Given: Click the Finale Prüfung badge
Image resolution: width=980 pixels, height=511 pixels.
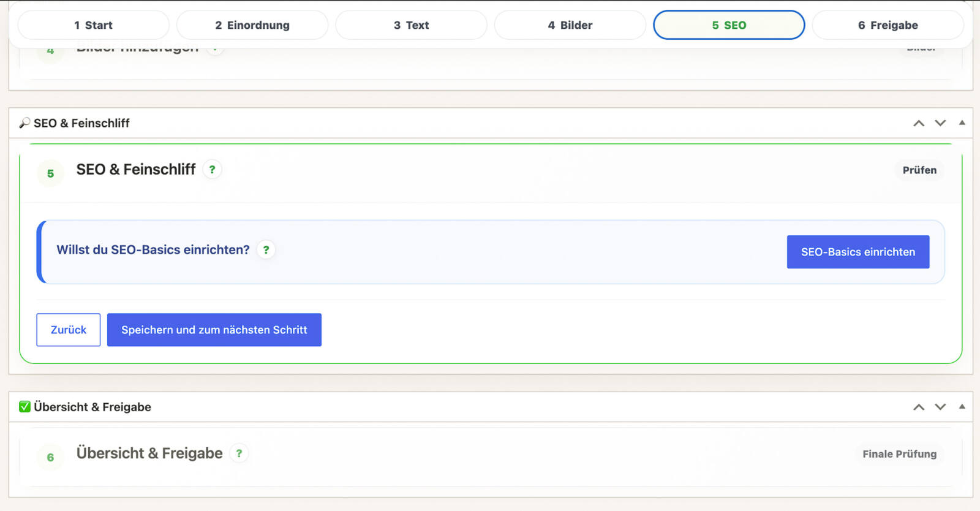Looking at the screenshot, I should click(x=900, y=454).
